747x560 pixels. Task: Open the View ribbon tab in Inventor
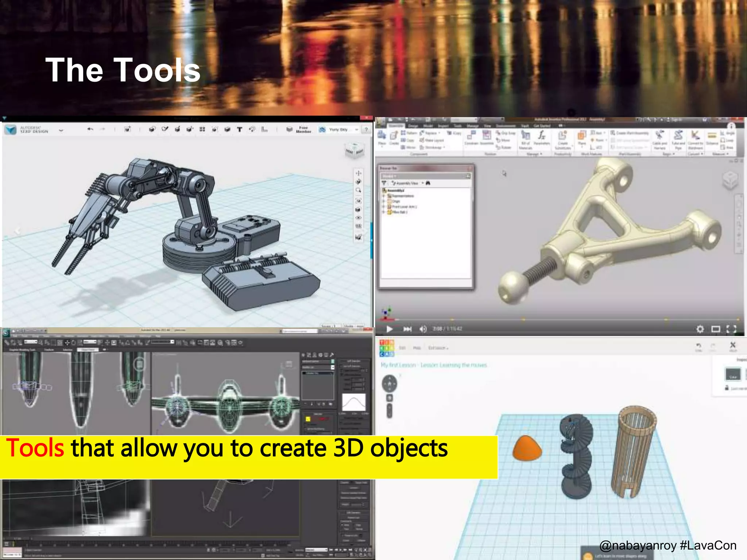tap(487, 125)
